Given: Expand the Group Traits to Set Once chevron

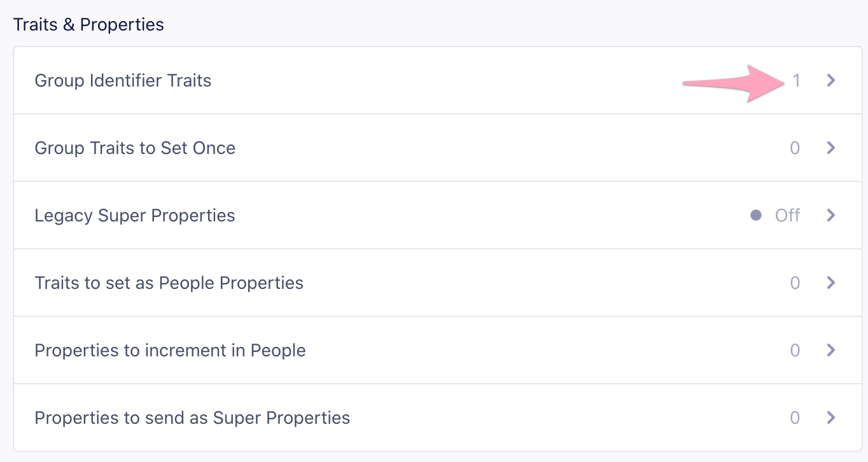Looking at the screenshot, I should click(830, 148).
